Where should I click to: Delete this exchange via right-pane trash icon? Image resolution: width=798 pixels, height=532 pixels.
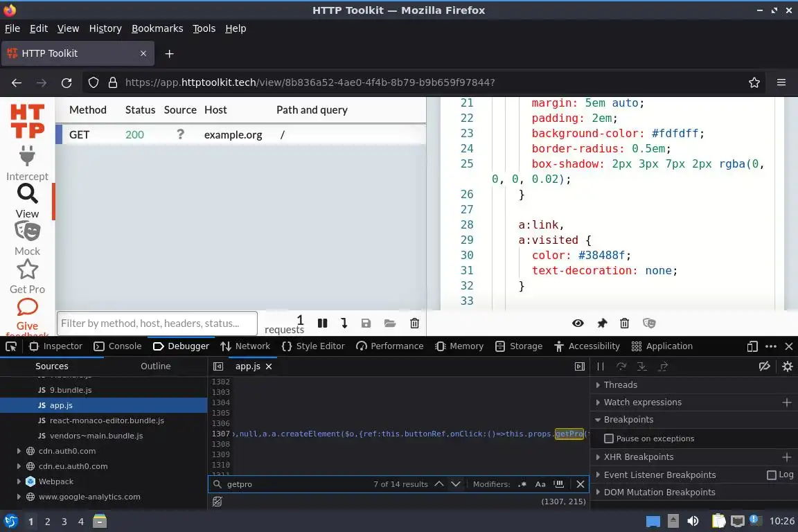624,323
